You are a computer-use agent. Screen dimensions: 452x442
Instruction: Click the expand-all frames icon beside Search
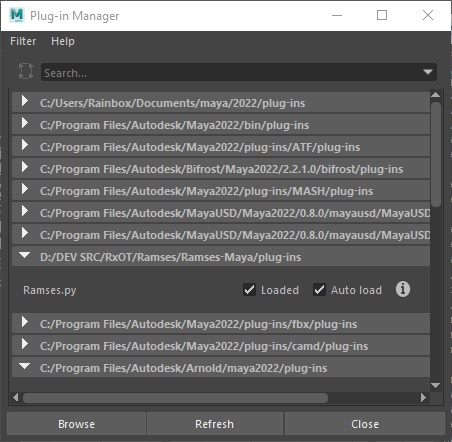click(x=26, y=71)
